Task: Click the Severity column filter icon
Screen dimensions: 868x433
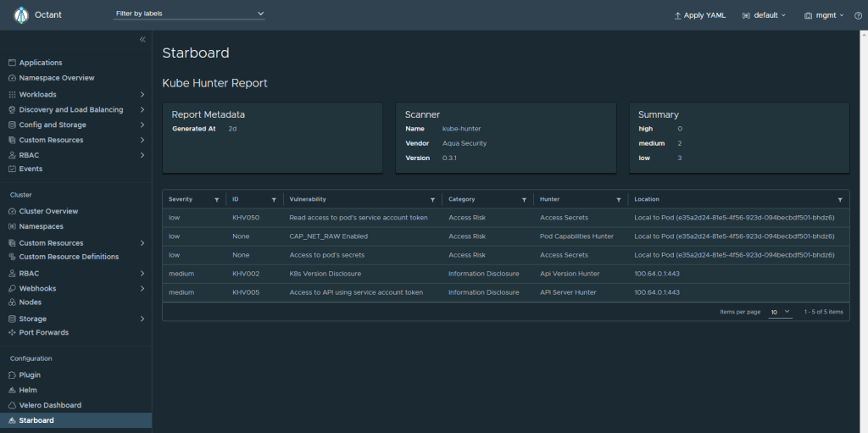Action: pyautogui.click(x=216, y=199)
